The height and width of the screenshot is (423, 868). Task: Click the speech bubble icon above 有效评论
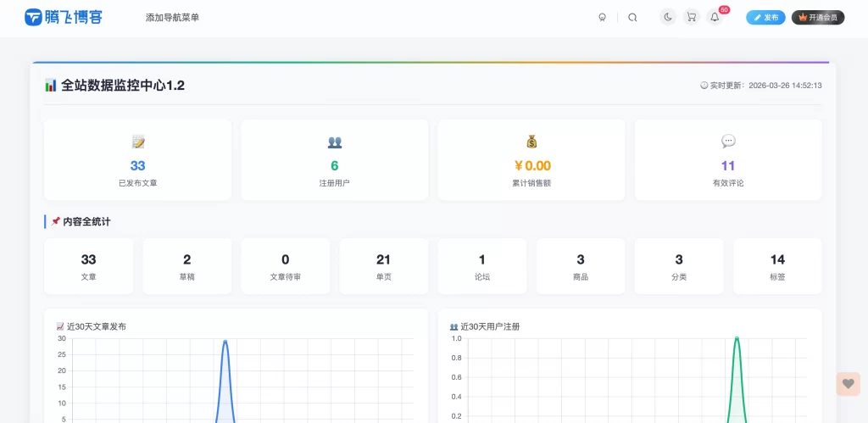coord(728,141)
